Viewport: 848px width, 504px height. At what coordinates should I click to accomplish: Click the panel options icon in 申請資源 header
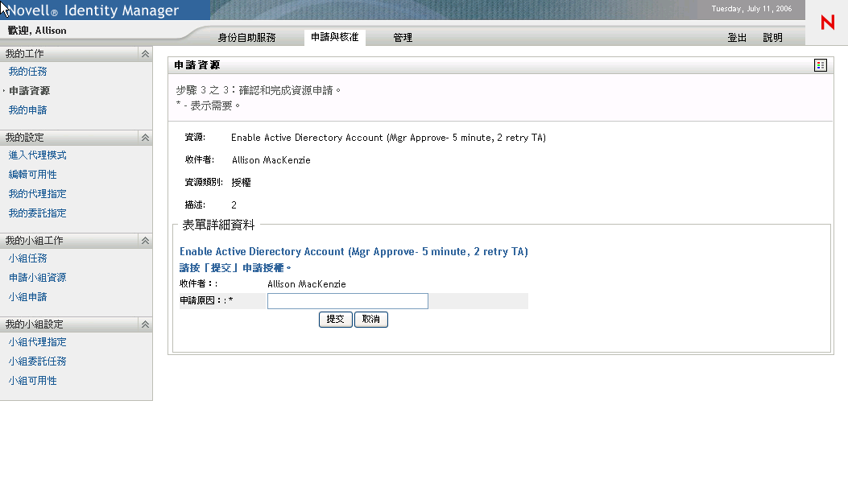821,65
